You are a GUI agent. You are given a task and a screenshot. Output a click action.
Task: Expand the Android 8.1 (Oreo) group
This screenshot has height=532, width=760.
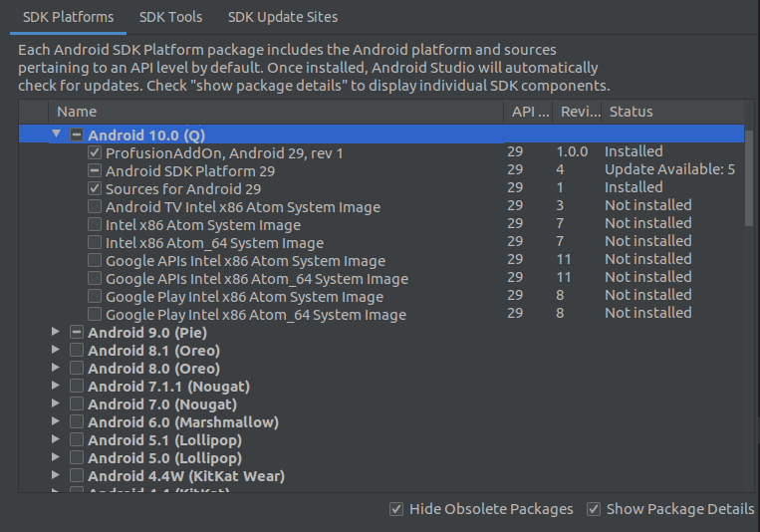[x=57, y=351]
